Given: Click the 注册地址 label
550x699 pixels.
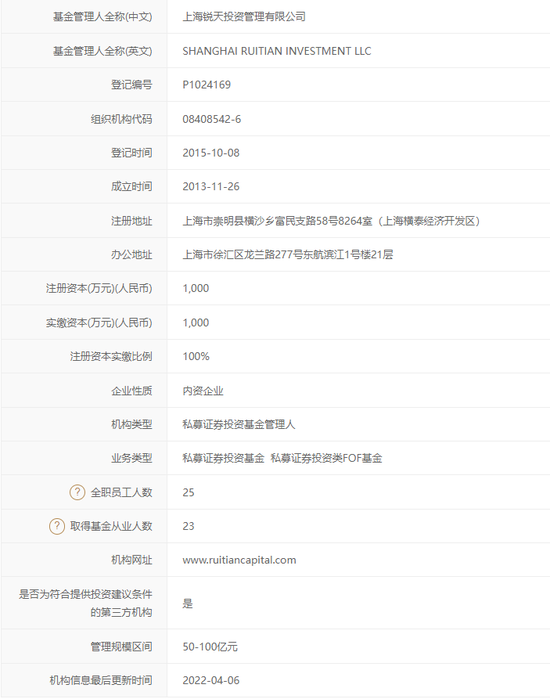Looking at the screenshot, I should [x=132, y=221].
